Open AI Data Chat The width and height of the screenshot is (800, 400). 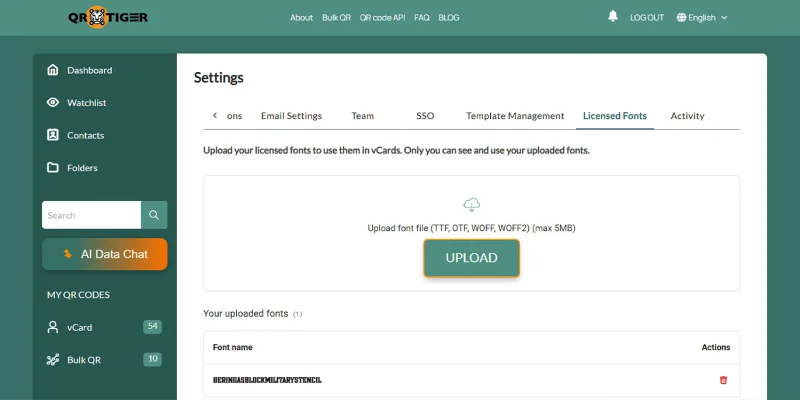[x=105, y=254]
